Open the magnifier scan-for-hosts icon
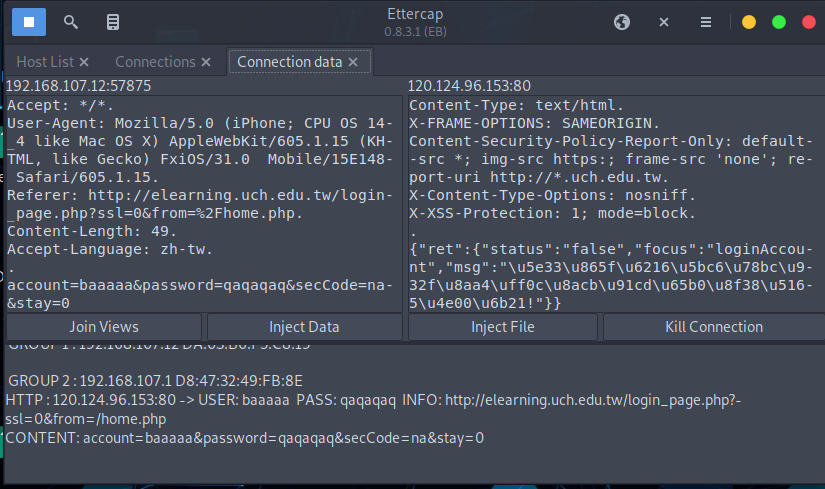Screen dimensions: 825x489 point(71,22)
